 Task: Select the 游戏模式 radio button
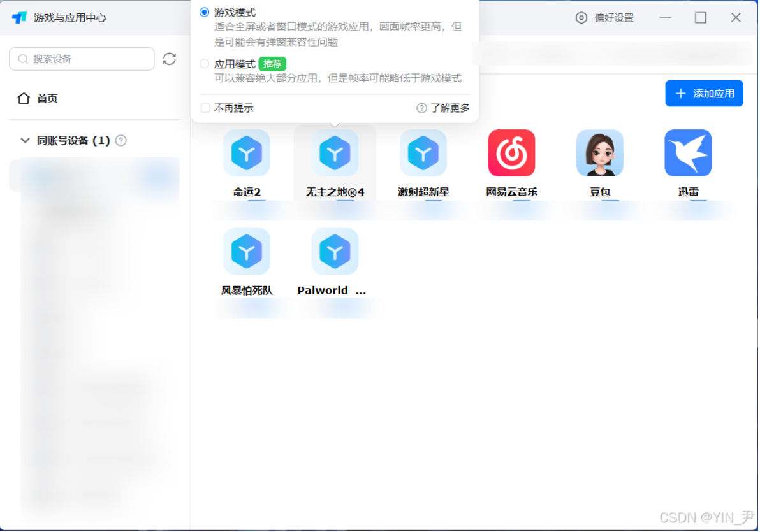[205, 12]
